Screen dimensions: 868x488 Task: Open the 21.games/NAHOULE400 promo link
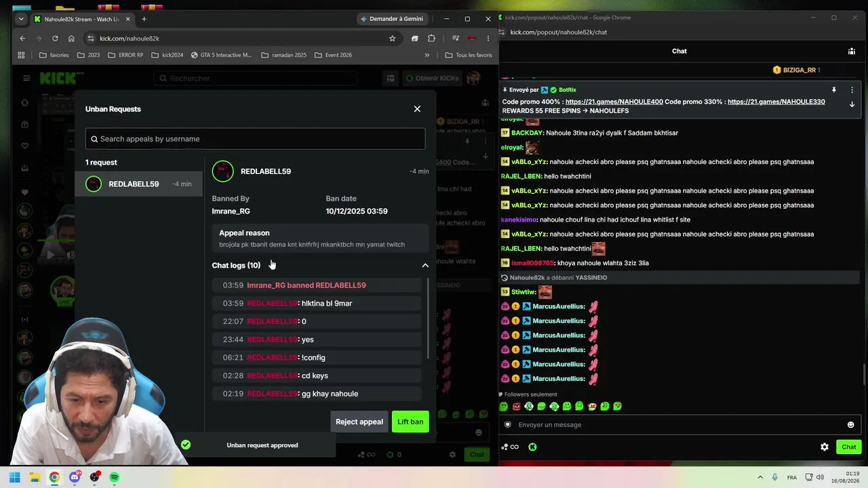614,102
